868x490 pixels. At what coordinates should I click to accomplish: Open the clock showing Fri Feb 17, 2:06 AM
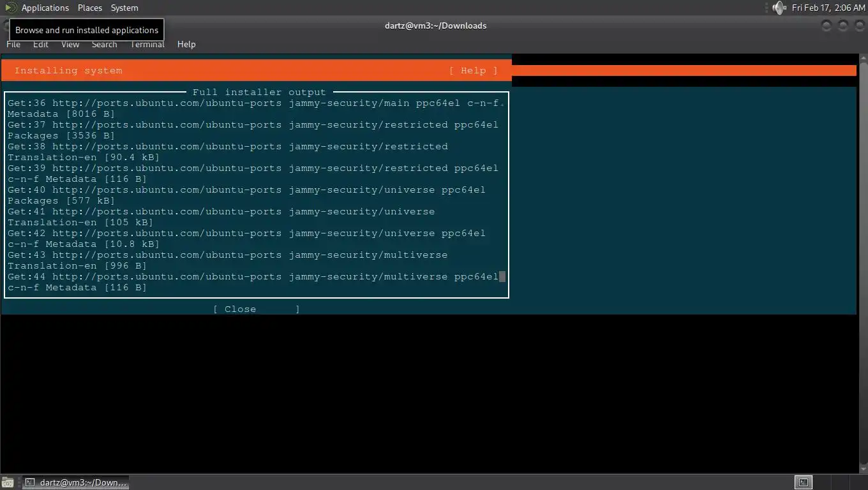click(x=828, y=8)
